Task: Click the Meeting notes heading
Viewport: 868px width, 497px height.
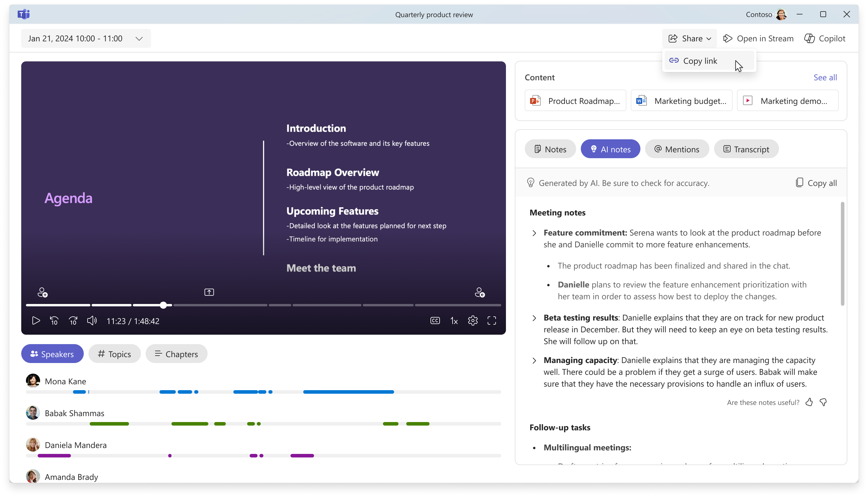Action: click(x=558, y=213)
